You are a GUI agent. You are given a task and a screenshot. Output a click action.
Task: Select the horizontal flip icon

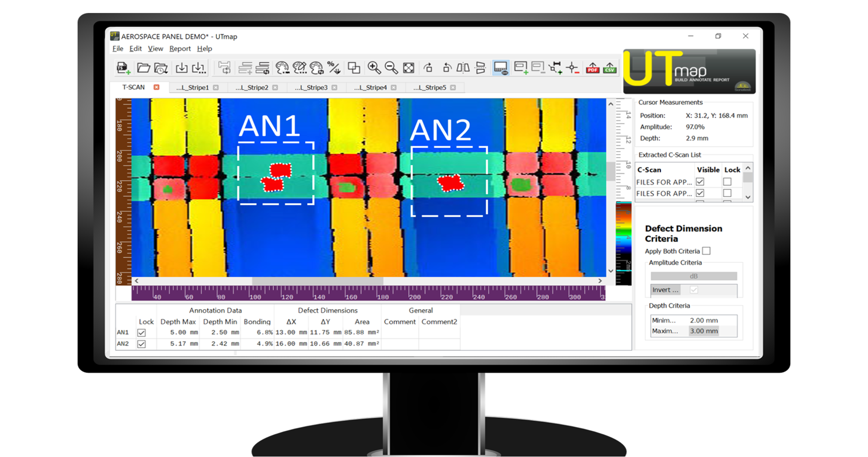click(x=464, y=67)
